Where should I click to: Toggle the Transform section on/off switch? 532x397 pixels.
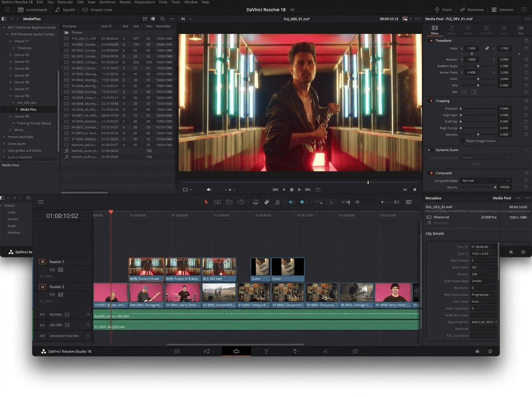[430, 41]
